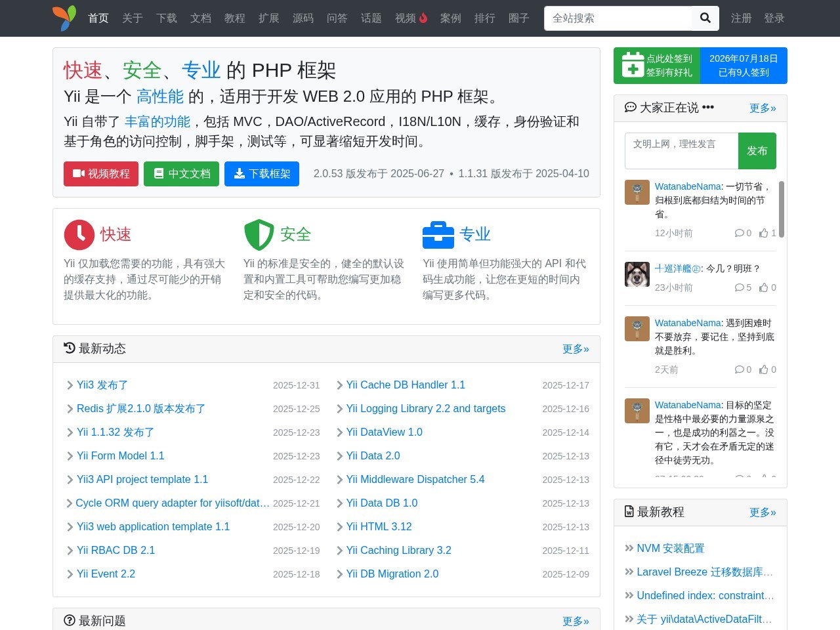Screen dimensions: 840x630
Task: Open the 源码 nav item
Action: pyautogui.click(x=303, y=18)
